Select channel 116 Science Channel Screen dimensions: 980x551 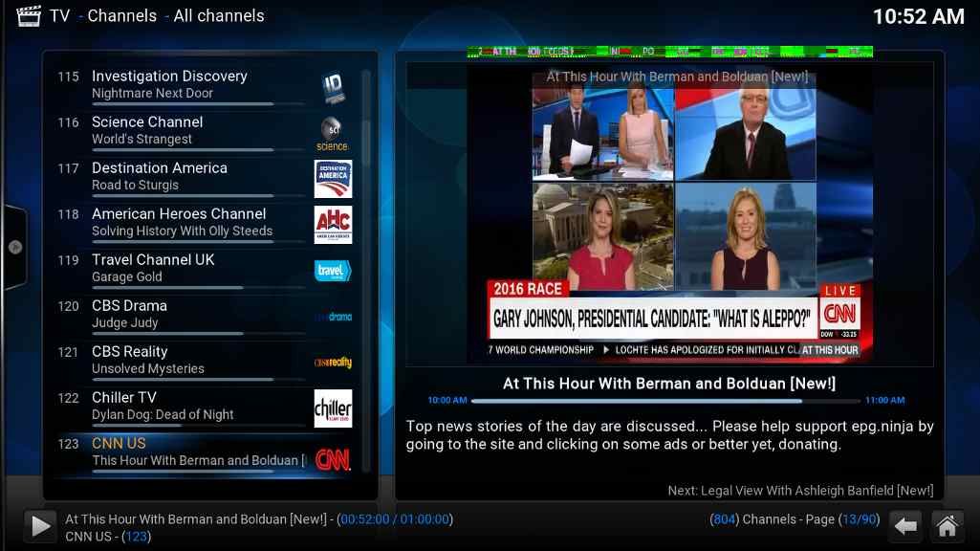coord(207,133)
